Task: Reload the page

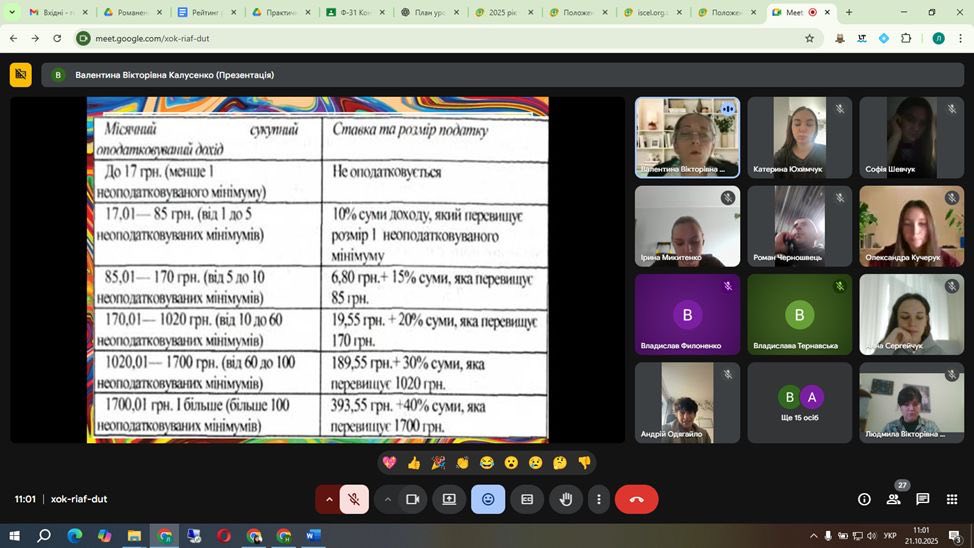Action: coord(57,39)
